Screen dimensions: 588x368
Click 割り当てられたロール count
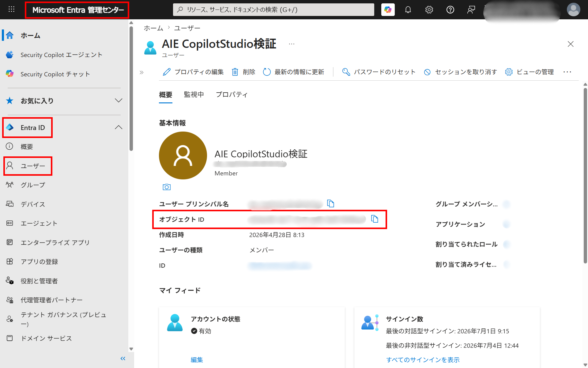[x=507, y=244]
